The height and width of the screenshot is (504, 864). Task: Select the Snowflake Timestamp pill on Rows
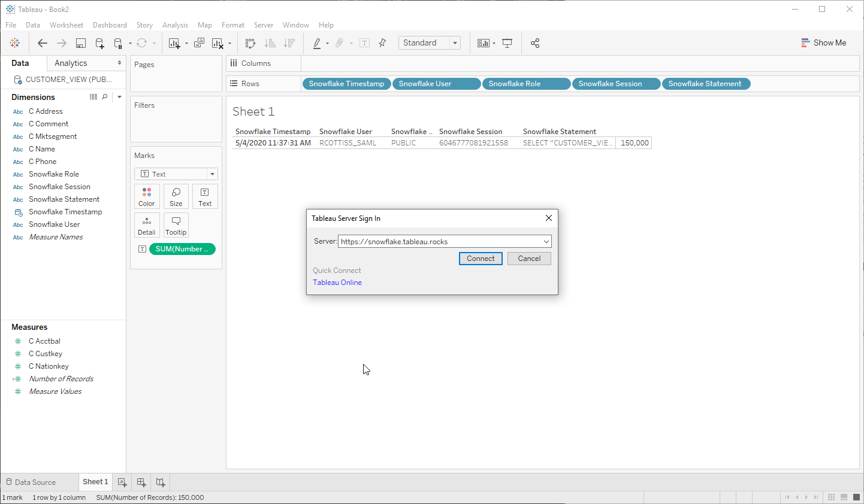[x=346, y=84]
